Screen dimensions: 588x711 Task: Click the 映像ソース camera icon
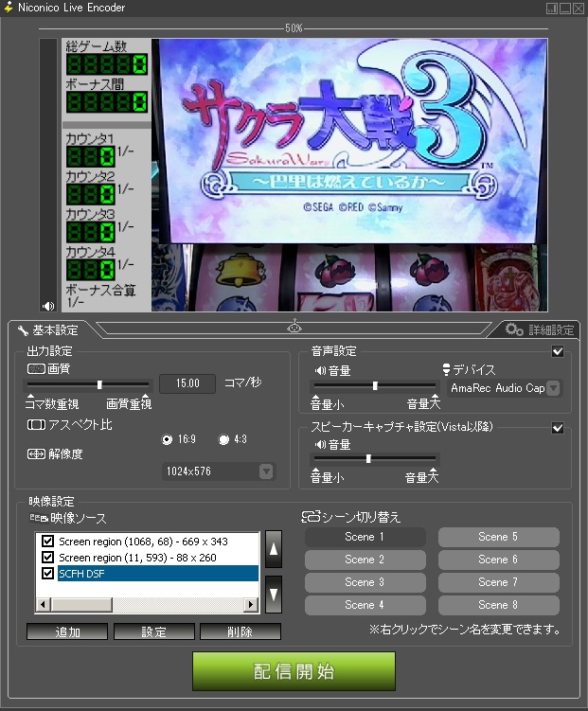click(x=39, y=517)
